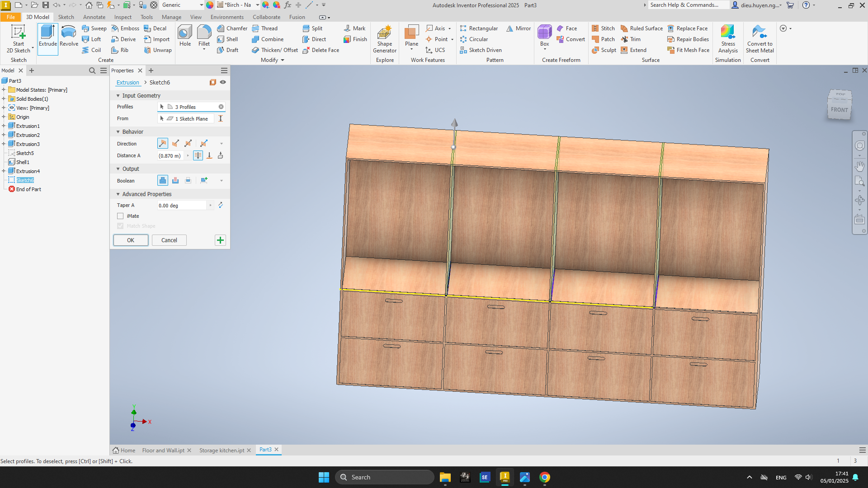Choose Intersect boolean output

click(188, 180)
